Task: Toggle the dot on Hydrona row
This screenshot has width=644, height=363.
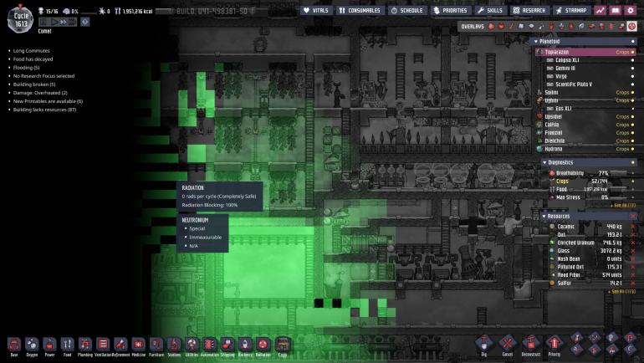Action: click(633, 149)
